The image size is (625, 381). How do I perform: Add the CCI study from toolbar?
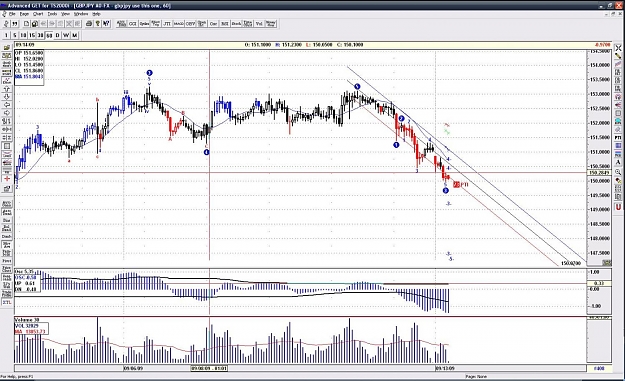[133, 24]
